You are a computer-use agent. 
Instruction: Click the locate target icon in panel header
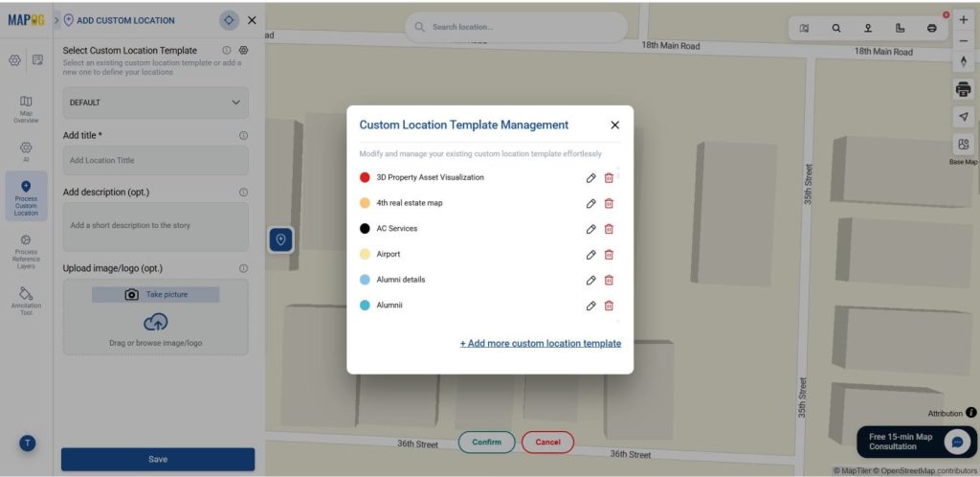(x=229, y=20)
